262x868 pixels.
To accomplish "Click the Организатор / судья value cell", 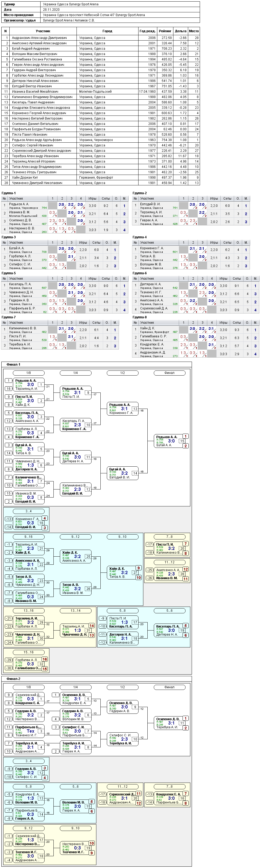I will [120, 20].
